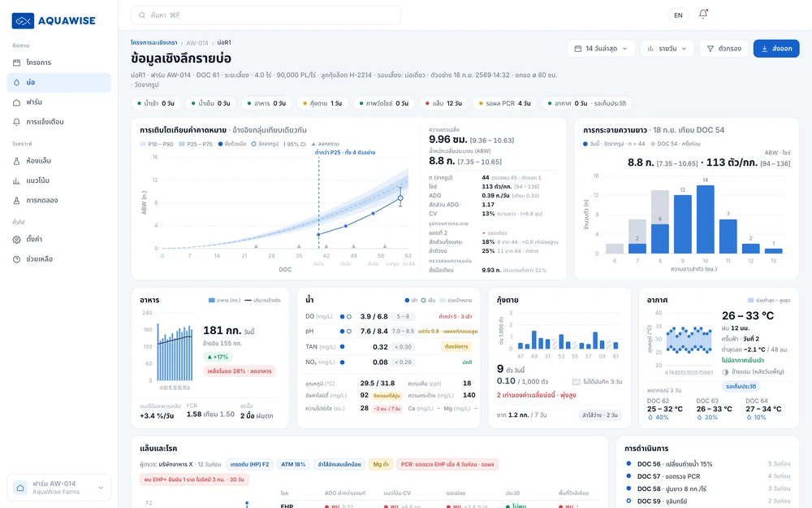Open ห้องแล็บ in the sidebar

coord(59,161)
